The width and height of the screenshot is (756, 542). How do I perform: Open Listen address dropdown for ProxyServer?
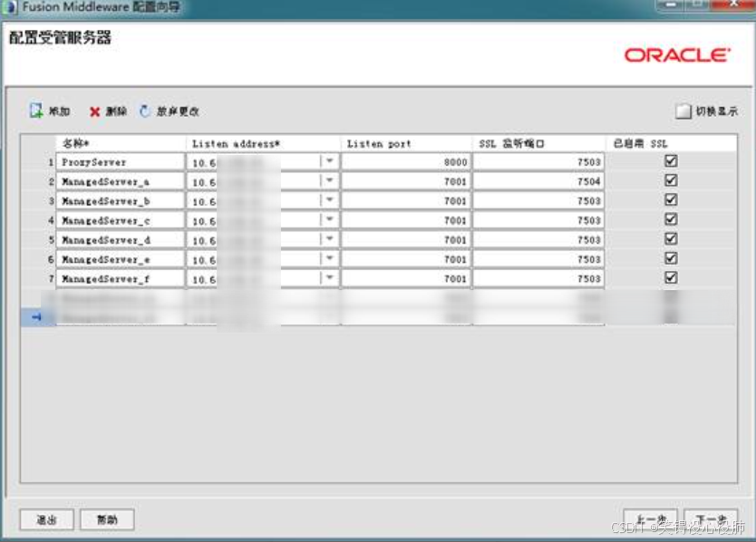click(330, 161)
